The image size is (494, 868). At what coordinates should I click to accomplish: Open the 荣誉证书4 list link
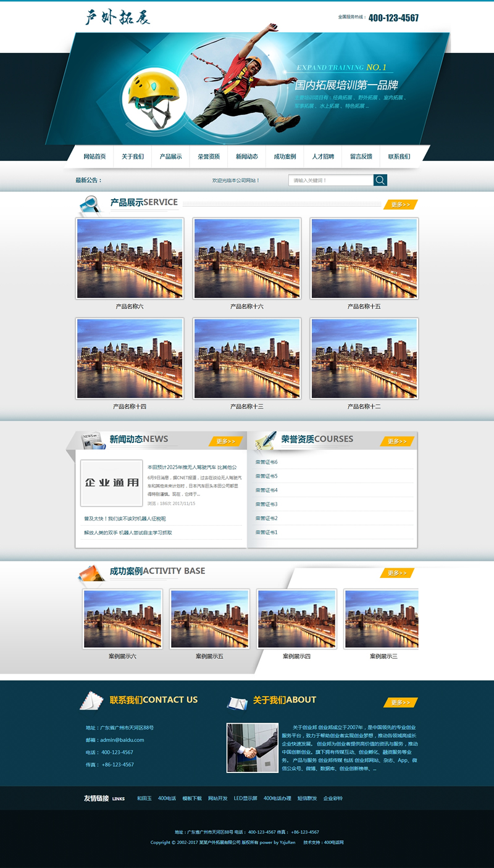click(267, 490)
